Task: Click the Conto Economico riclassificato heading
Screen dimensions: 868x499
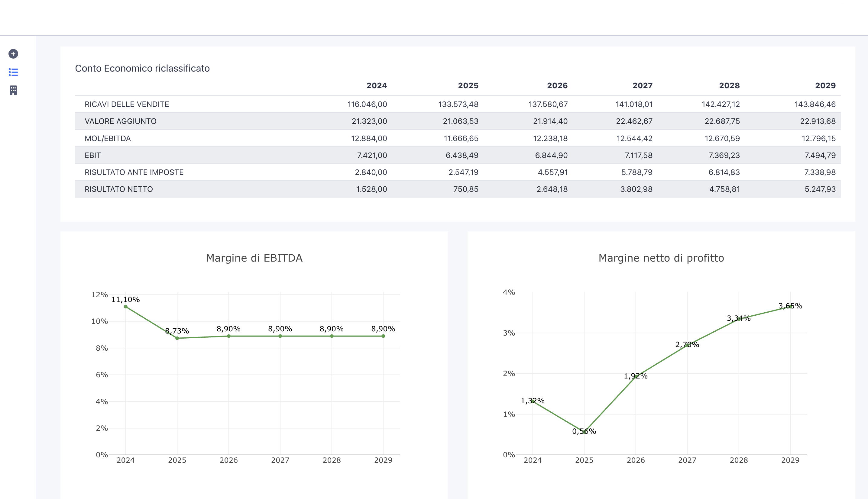Action: pos(142,69)
